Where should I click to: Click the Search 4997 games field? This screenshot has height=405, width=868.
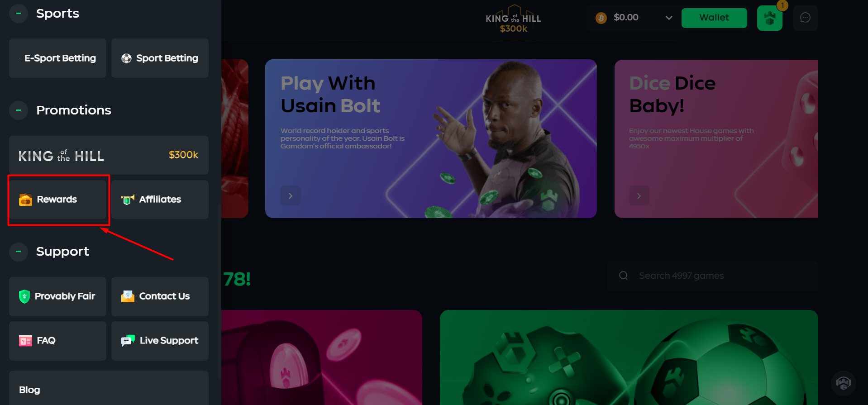click(x=713, y=276)
